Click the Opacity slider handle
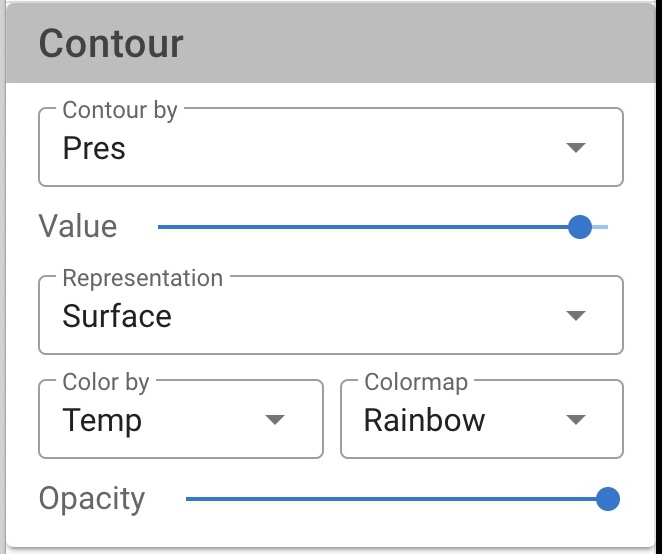 (608, 499)
